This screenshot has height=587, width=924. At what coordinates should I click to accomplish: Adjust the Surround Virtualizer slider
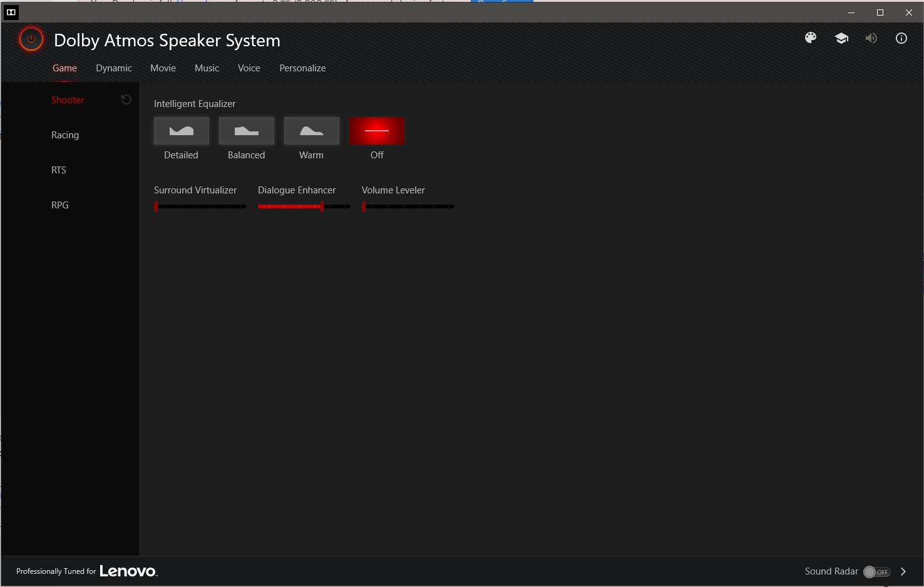coord(200,207)
